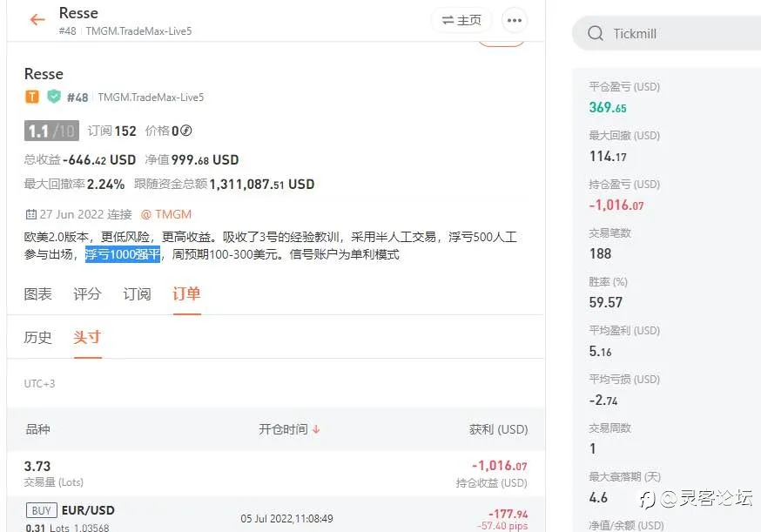Click the red sort arrow by 开仓时间

[x=316, y=429]
